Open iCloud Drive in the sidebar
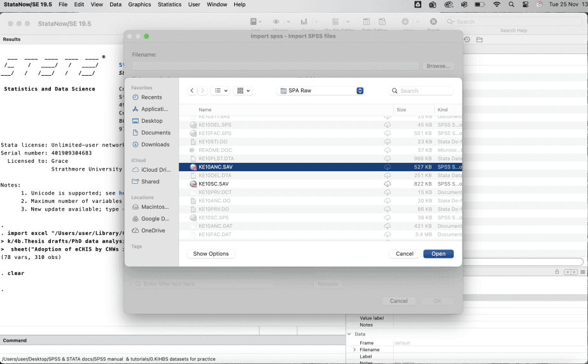This screenshot has width=588, height=364. [155, 170]
